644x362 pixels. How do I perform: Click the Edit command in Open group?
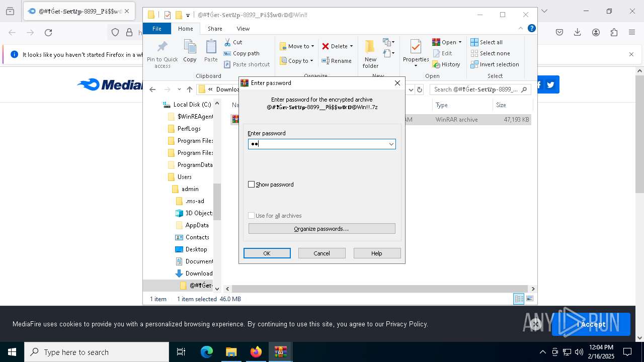(442, 53)
